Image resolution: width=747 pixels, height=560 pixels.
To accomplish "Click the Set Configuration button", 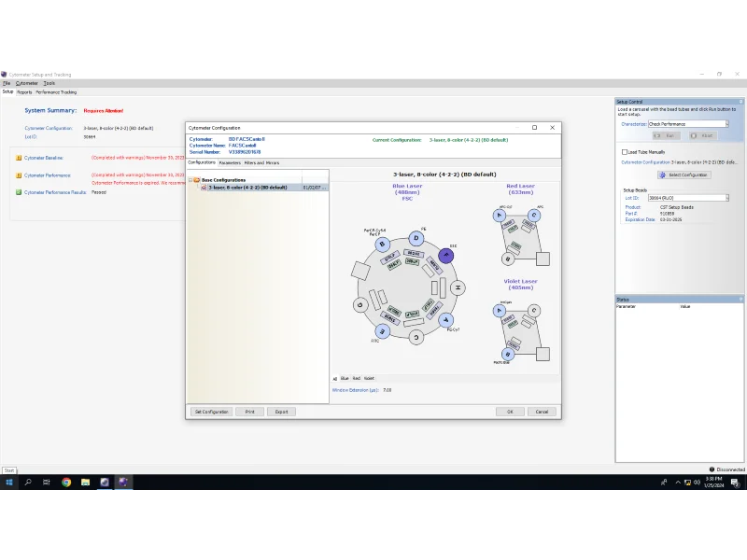I will (212, 412).
